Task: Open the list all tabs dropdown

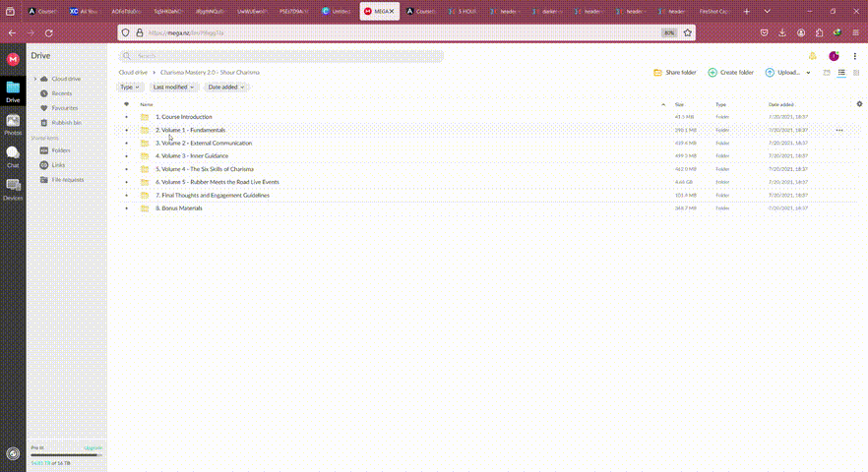Action: click(767, 11)
